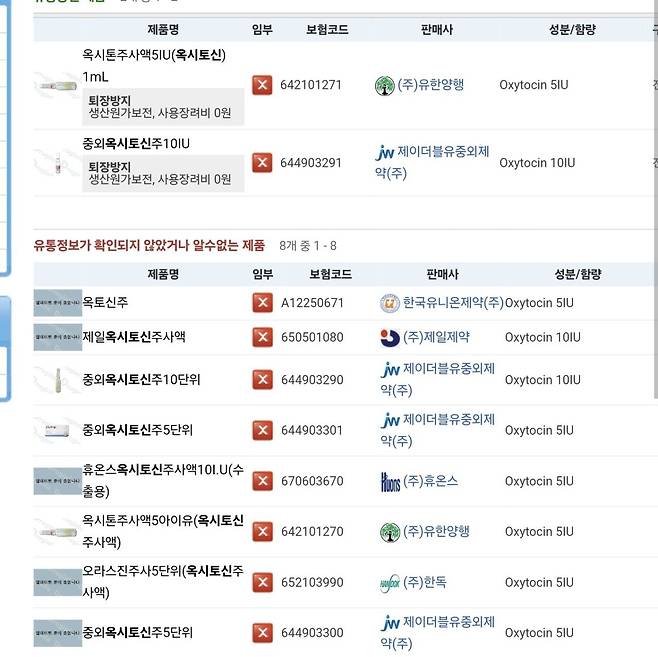
Task: Click JW logo beside code 644903290
Action: tap(390, 370)
